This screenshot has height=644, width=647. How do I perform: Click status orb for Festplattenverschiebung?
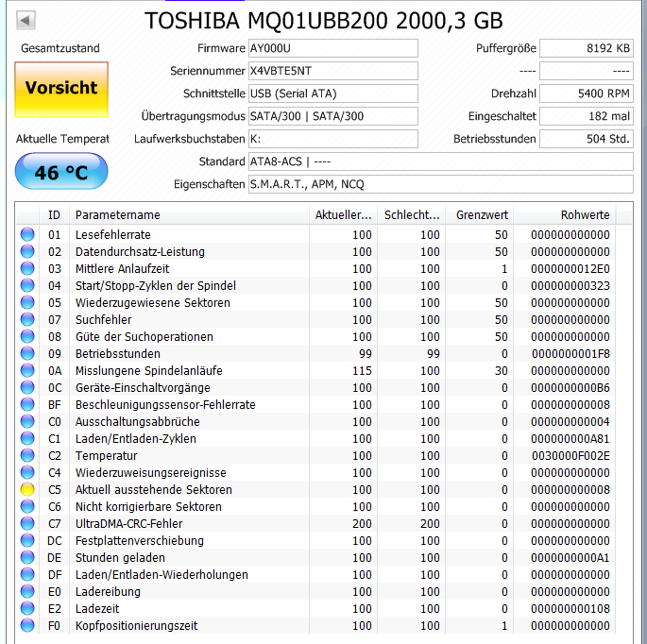click(27, 540)
